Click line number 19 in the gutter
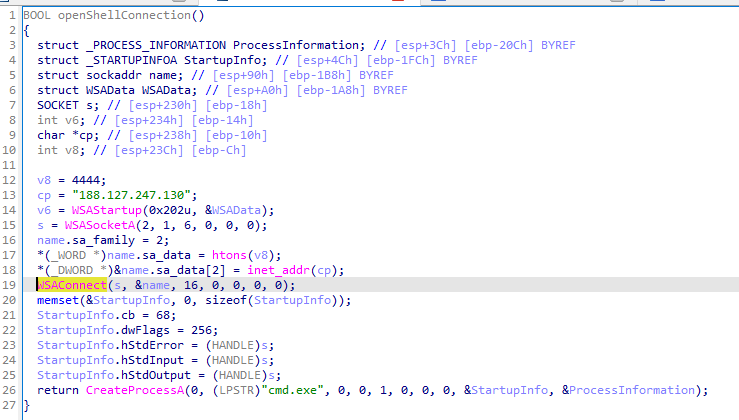 9,285
